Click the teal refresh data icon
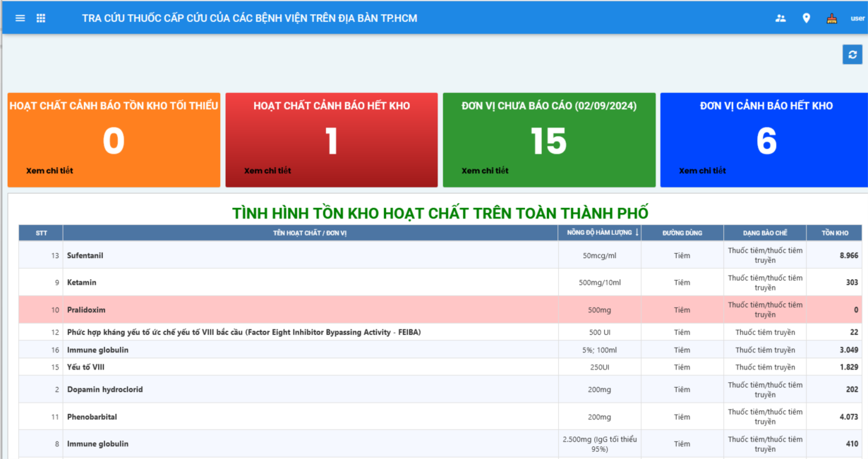This screenshot has height=459, width=868. pyautogui.click(x=852, y=54)
